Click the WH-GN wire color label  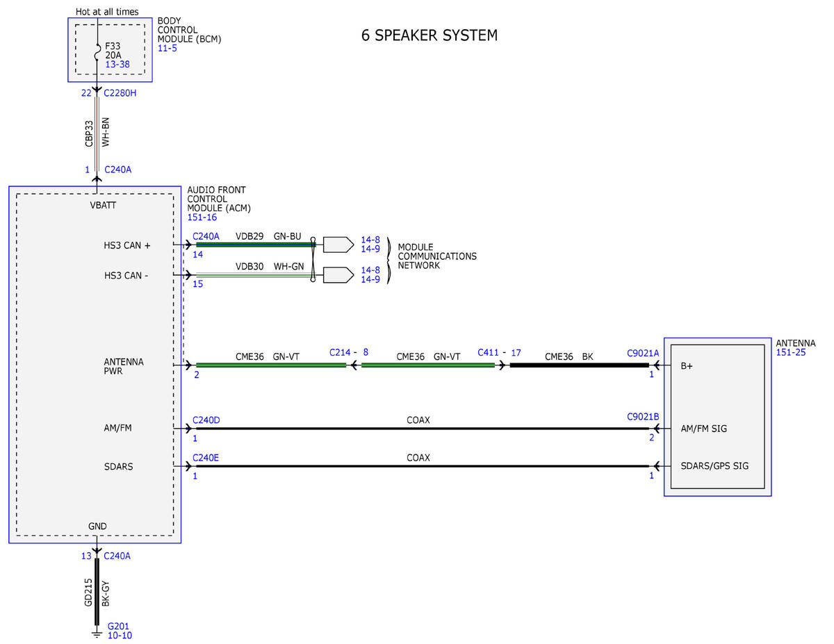coord(288,266)
